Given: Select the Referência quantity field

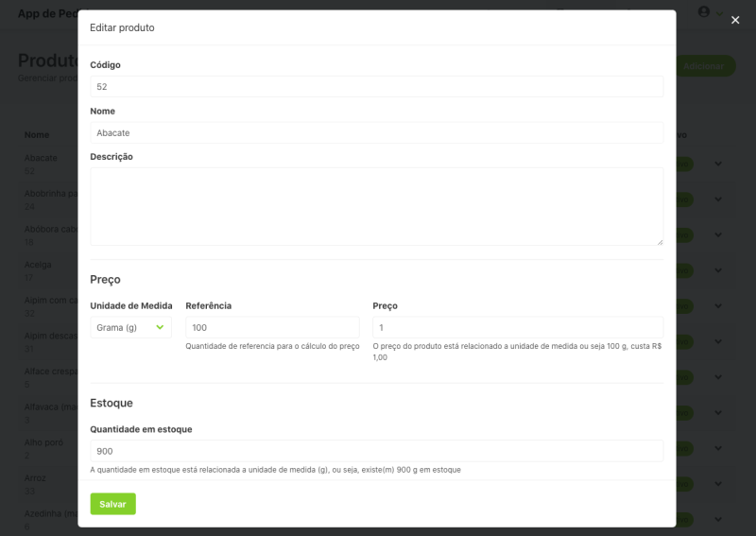Looking at the screenshot, I should (x=272, y=328).
